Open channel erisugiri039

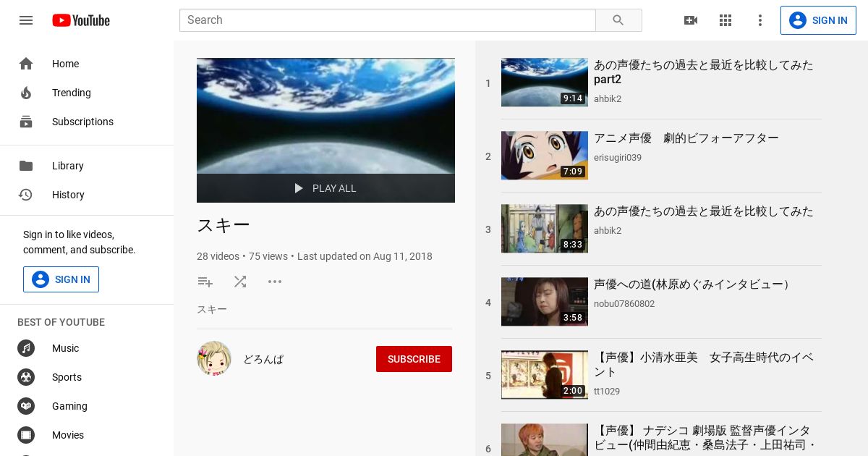(x=618, y=158)
